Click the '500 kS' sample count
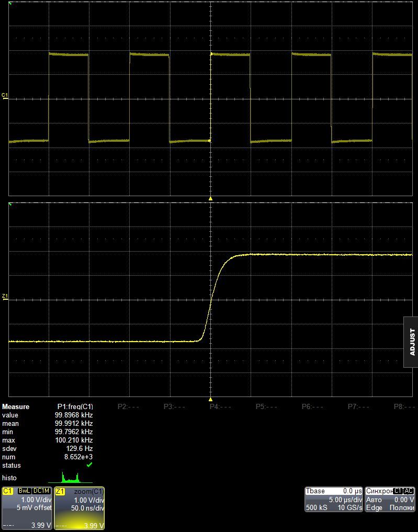The image size is (418, 532). tap(317, 507)
